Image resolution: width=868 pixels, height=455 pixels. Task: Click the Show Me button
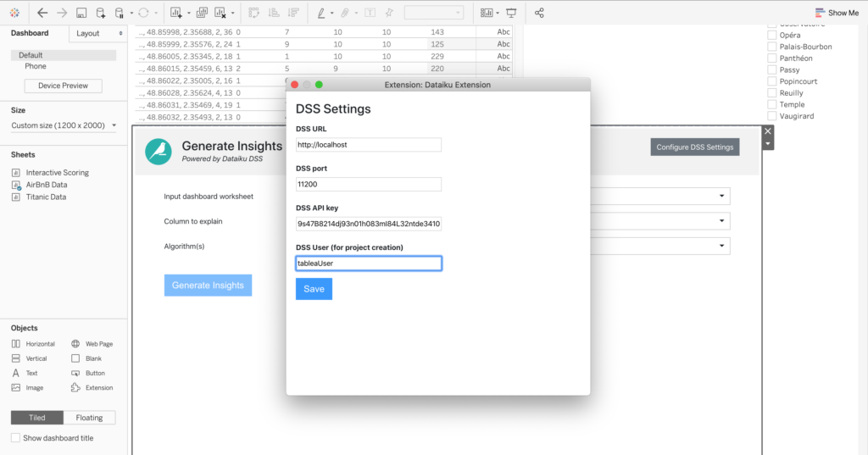pyautogui.click(x=837, y=13)
